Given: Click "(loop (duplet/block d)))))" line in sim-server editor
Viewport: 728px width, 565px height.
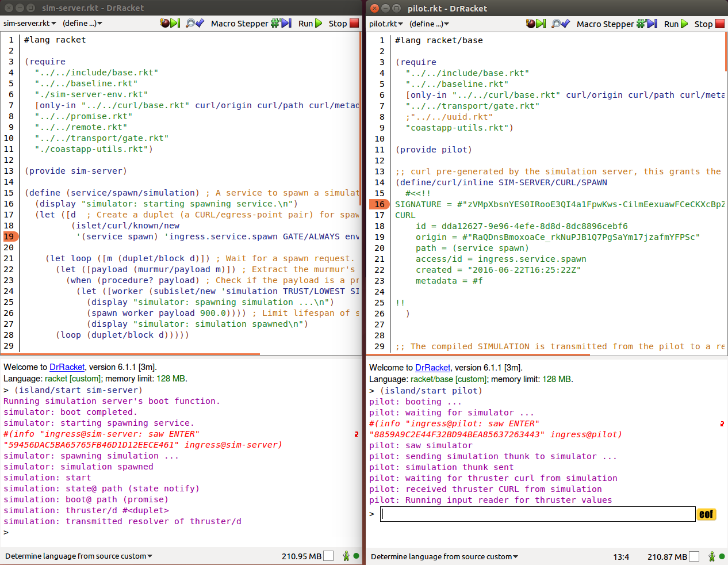Looking at the screenshot, I should point(122,335).
